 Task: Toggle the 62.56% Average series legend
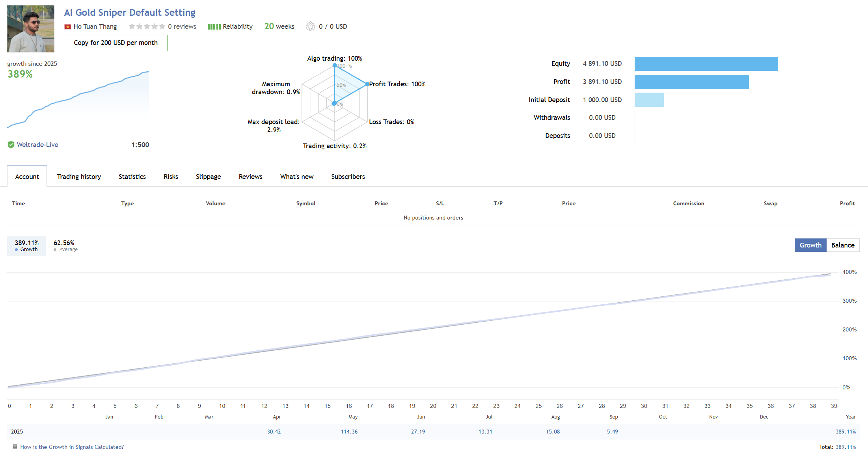[65, 246]
